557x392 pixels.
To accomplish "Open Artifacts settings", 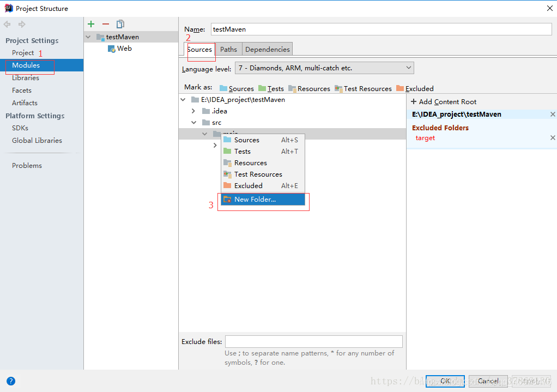I will pyautogui.click(x=25, y=102).
